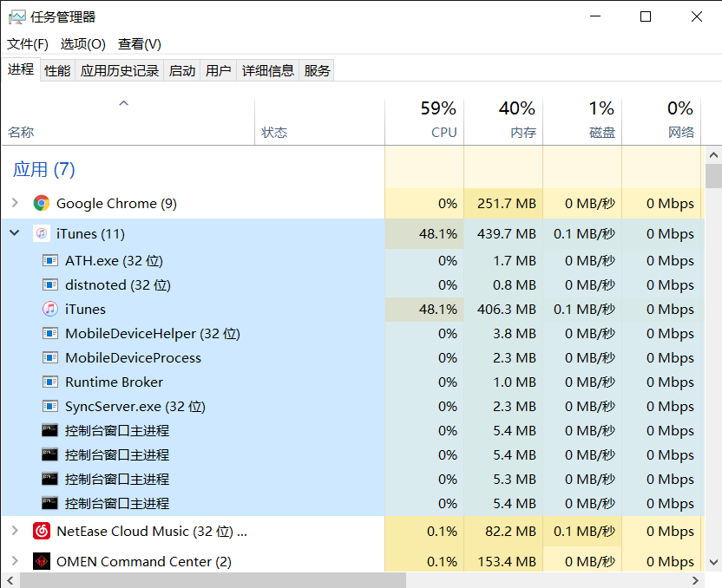This screenshot has height=588, width=722.
Task: Open the 文件(F) menu
Action: [28, 44]
